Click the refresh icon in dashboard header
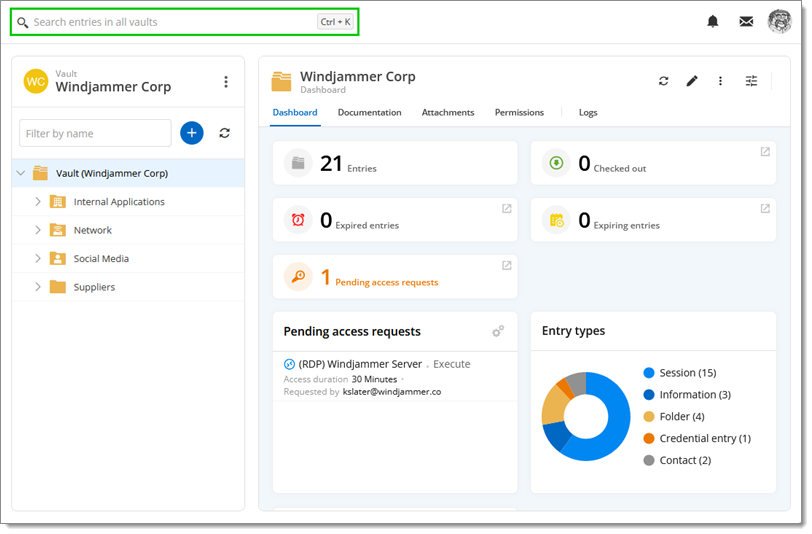Viewport: 812px width, 534px height. click(663, 81)
